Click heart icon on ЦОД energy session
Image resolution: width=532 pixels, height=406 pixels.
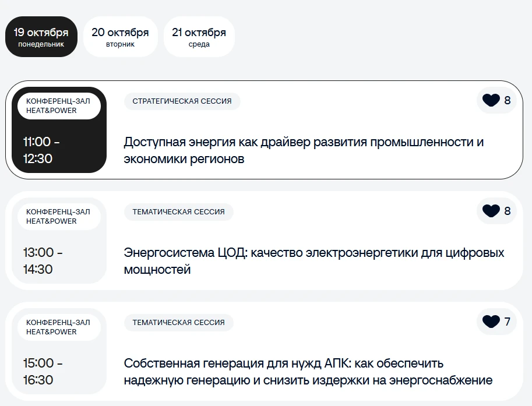491,211
